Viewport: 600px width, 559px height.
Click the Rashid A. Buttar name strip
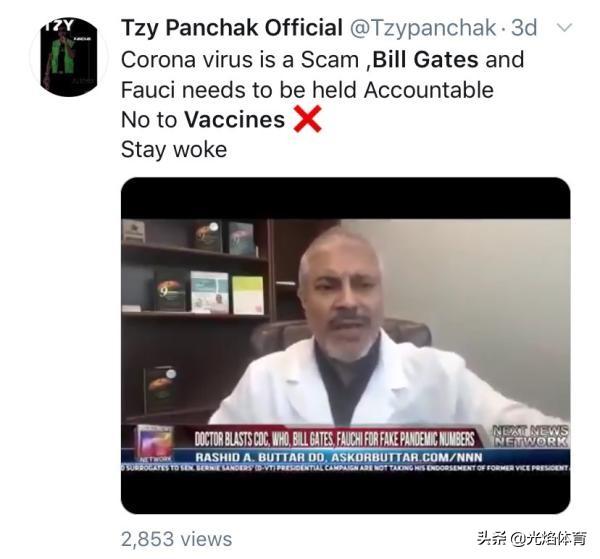pos(339,457)
